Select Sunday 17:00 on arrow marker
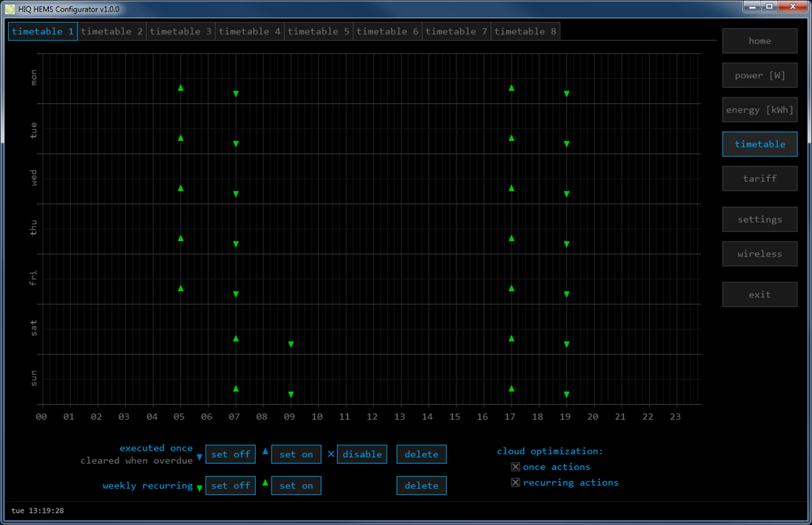 pos(512,388)
